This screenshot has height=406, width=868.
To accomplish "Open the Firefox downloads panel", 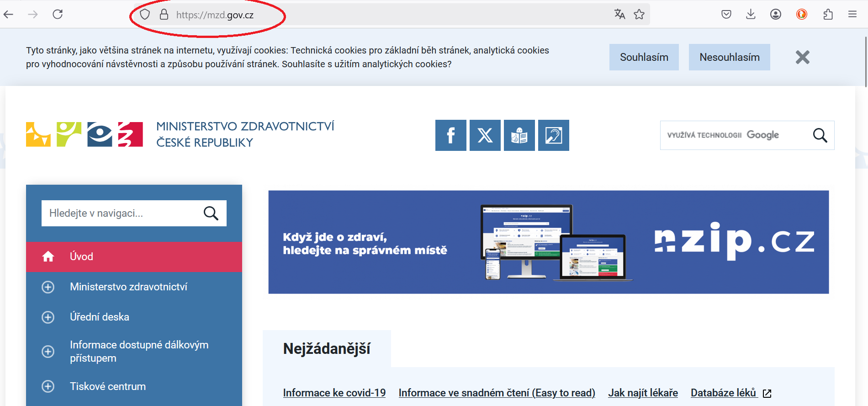I will tap(751, 15).
